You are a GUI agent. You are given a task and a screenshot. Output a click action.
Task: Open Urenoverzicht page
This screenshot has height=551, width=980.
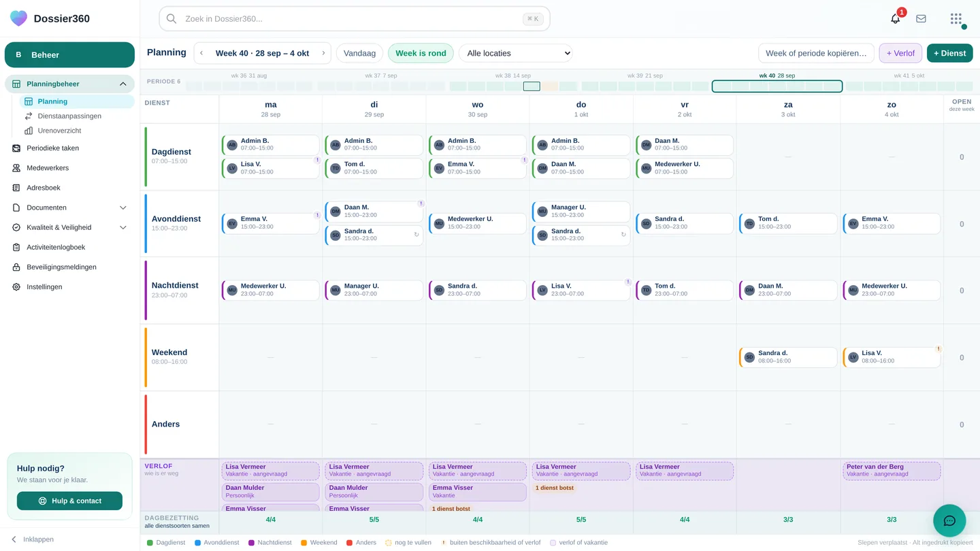[76, 131]
